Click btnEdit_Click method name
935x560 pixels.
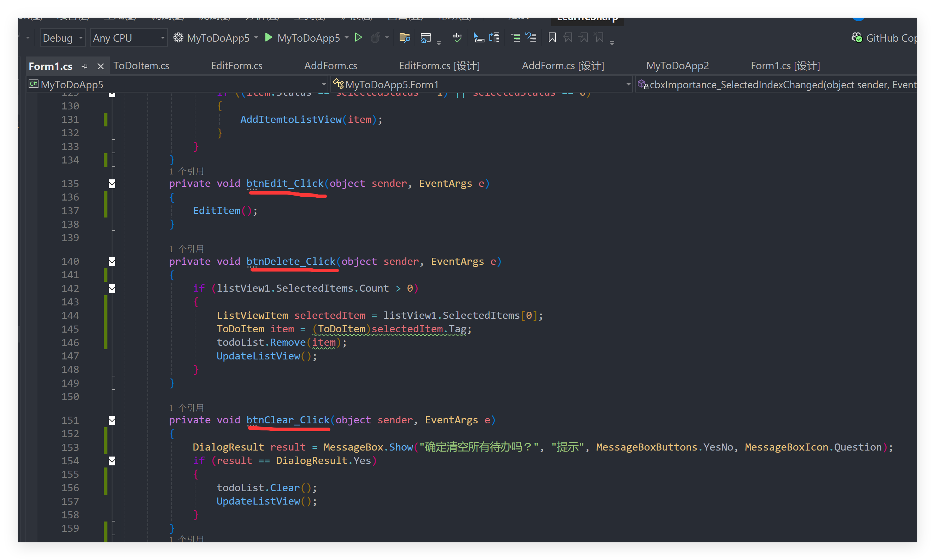tap(285, 184)
